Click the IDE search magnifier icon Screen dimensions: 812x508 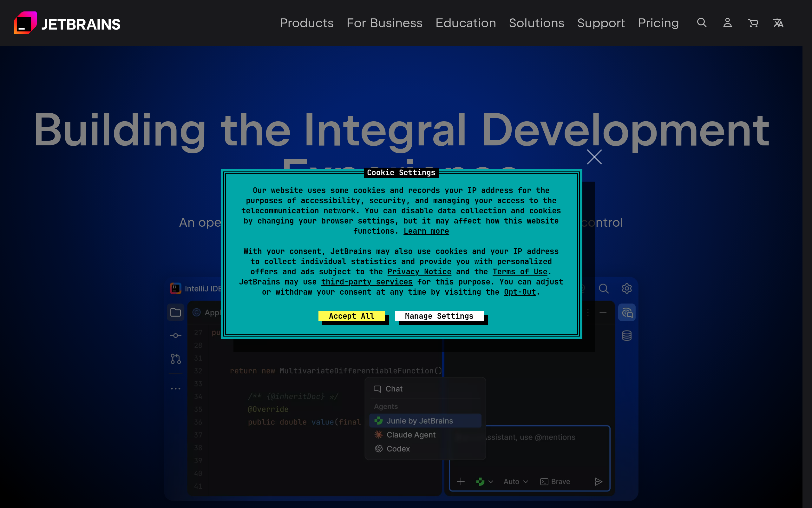[604, 288]
